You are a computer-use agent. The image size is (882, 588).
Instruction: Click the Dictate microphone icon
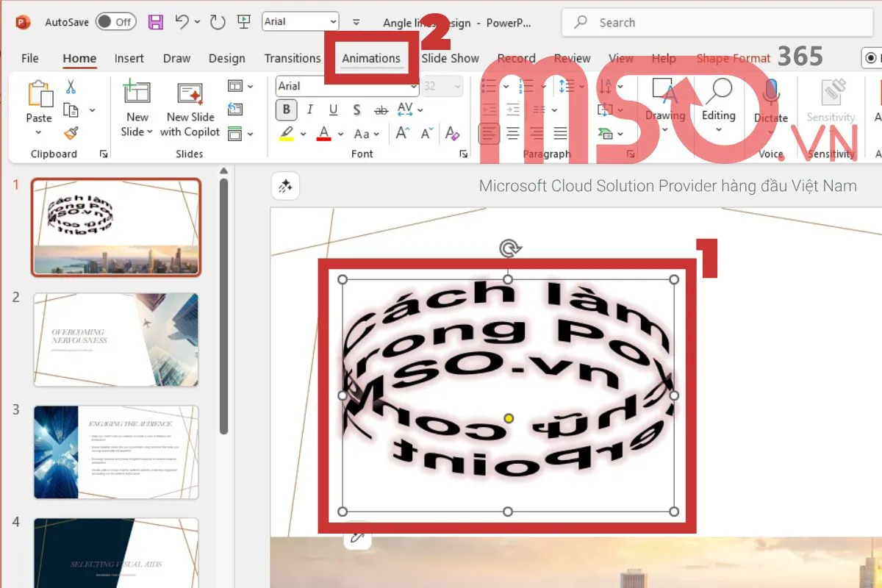[x=770, y=96]
